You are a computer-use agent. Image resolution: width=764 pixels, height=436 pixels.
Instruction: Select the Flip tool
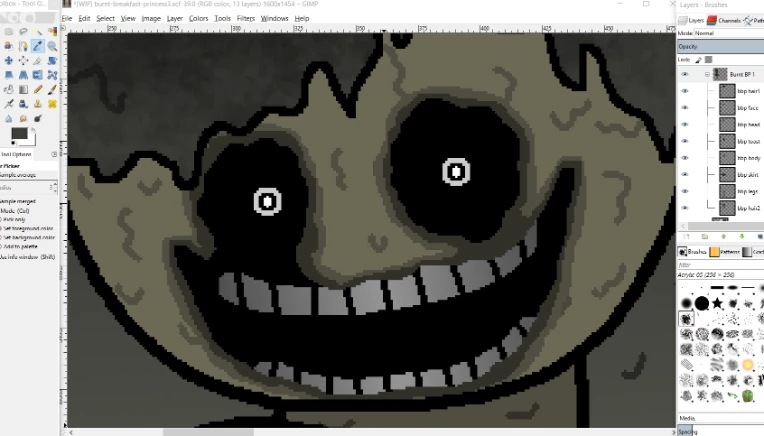(38, 75)
